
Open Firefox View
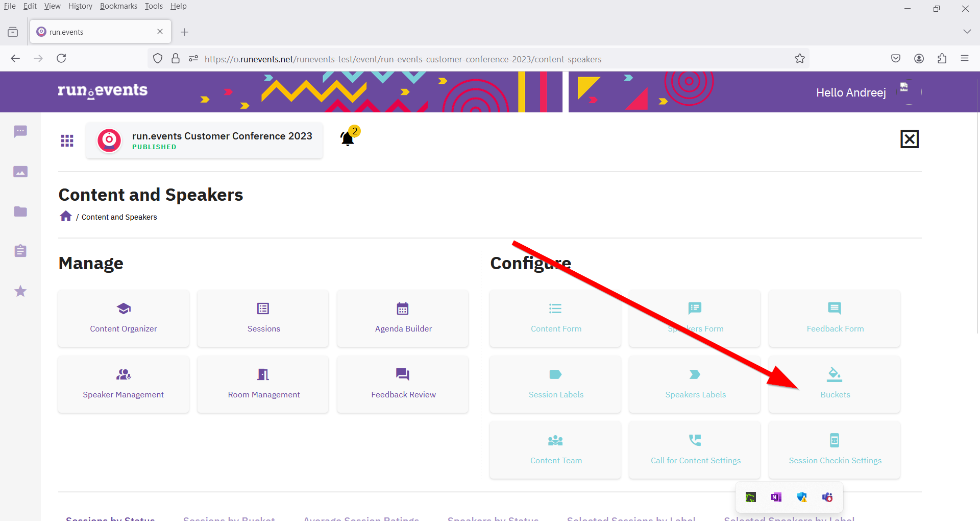pos(13,32)
